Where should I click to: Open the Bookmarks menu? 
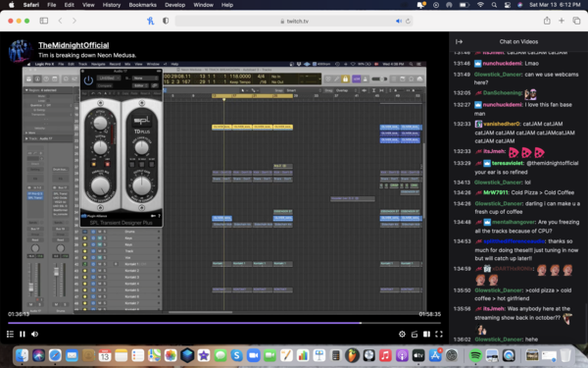tap(142, 5)
